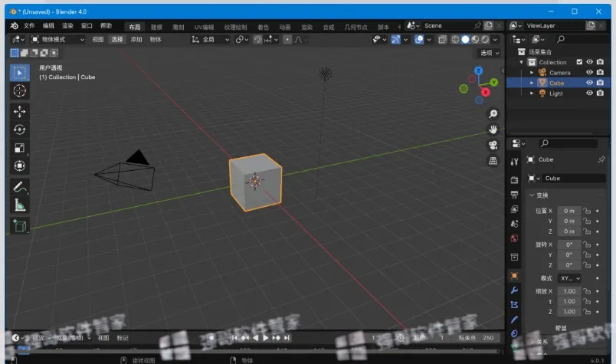This screenshot has width=616, height=364.
Task: Click the red X axis gizmo
Action: tap(486, 92)
